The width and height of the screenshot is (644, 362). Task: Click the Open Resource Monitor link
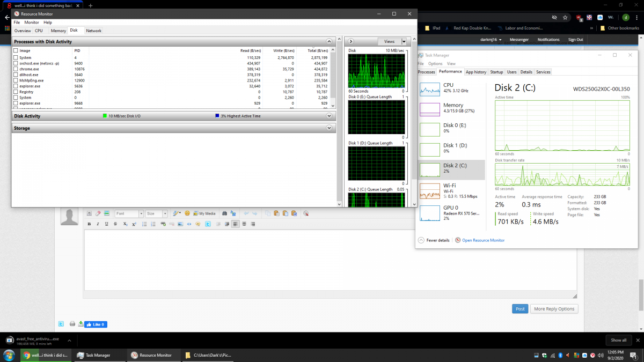pyautogui.click(x=483, y=240)
